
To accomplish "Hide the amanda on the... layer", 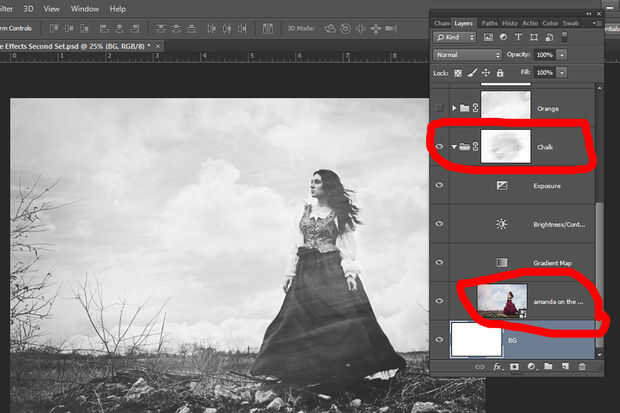I will [439, 301].
